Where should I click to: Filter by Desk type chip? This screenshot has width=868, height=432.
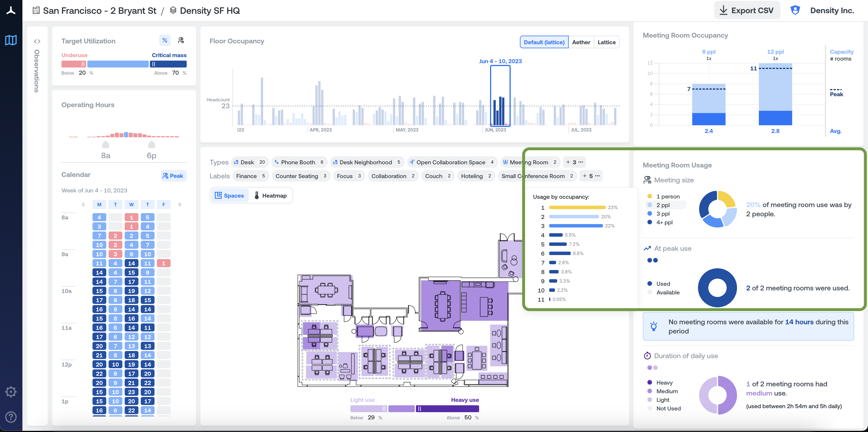[x=250, y=162]
